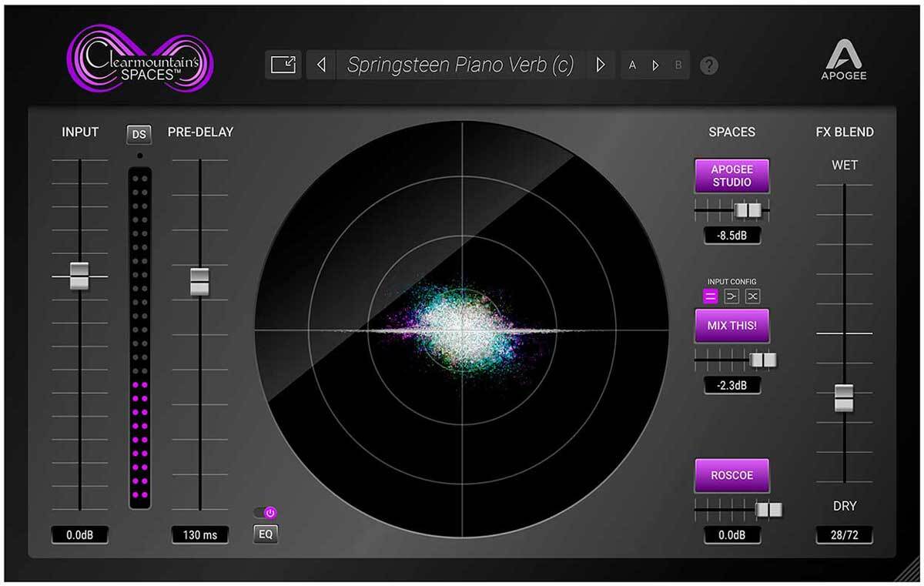This screenshot has width=924, height=586.
Task: Click the 130 ms pre-delay value field
Action: click(200, 535)
